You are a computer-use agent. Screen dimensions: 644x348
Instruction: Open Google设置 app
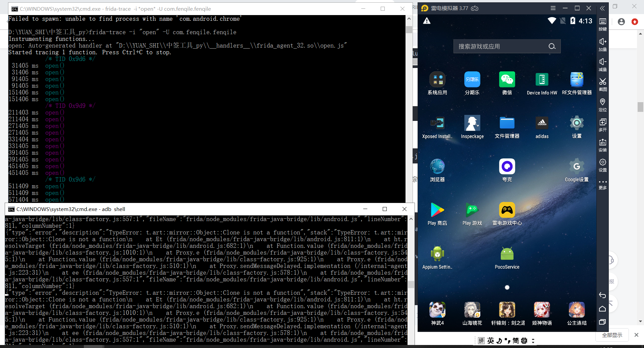pyautogui.click(x=577, y=170)
